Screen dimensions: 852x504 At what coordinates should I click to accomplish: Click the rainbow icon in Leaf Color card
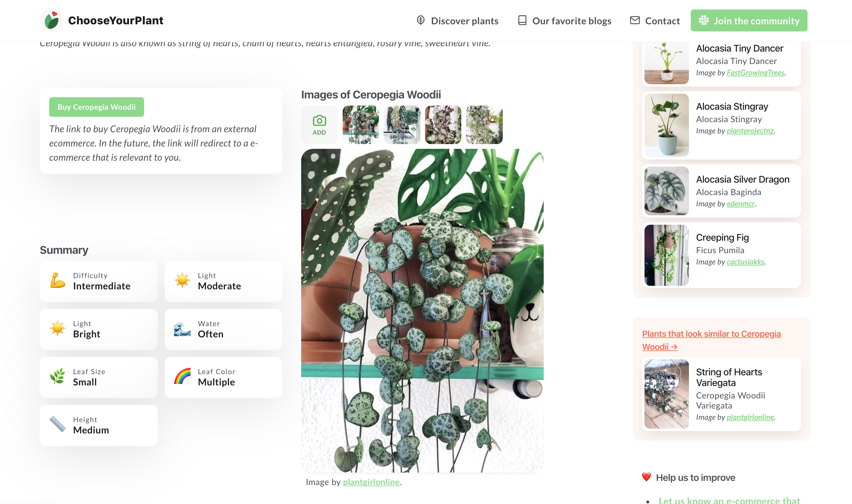182,377
